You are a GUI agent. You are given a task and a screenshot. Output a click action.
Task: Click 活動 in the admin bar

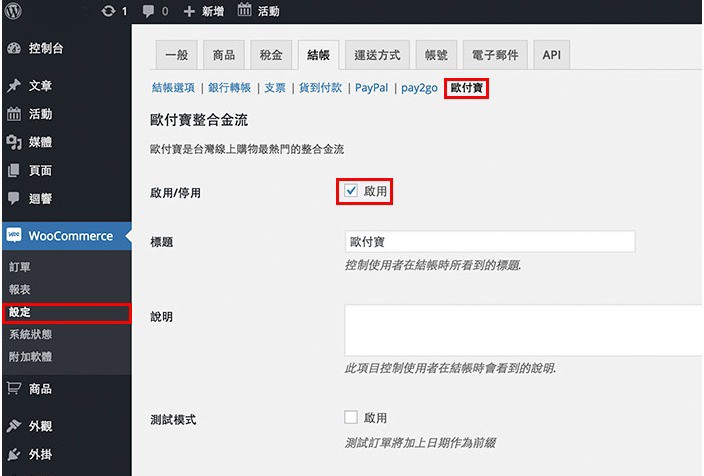(x=268, y=11)
